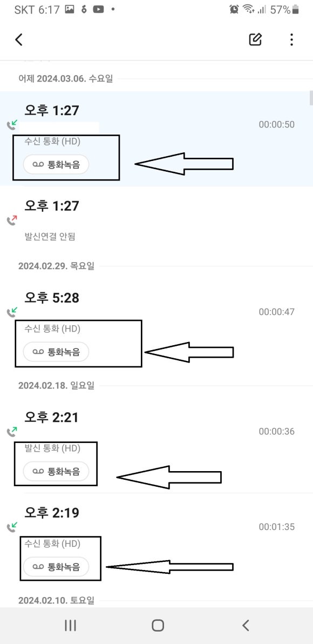Tap the Android back navigation button
Screen dimensions: 313x644
click(246, 625)
